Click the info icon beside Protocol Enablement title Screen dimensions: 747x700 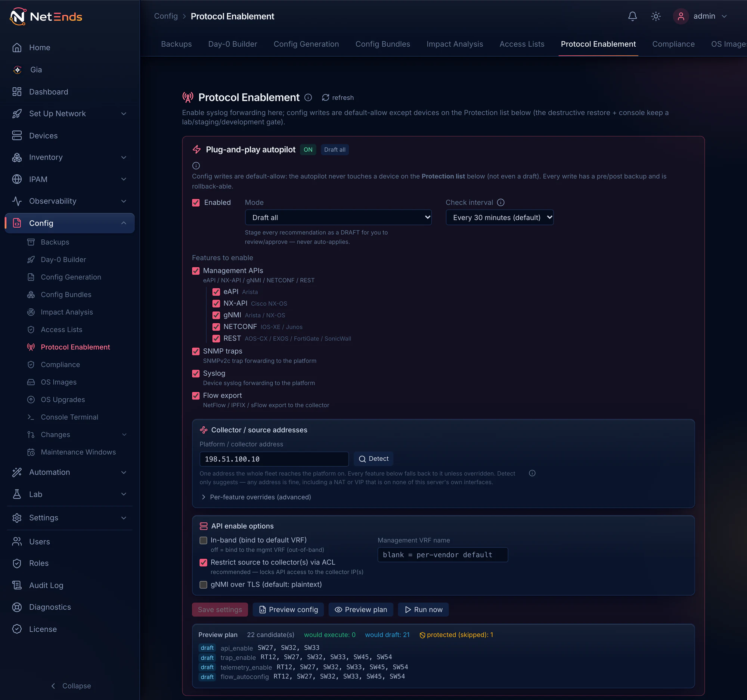coord(308,98)
